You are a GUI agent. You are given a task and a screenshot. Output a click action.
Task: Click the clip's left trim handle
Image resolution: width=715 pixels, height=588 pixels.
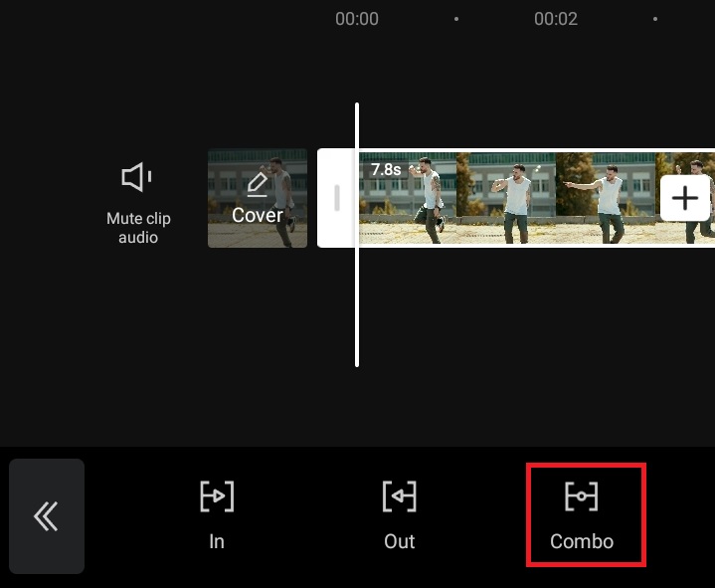pyautogui.click(x=336, y=198)
